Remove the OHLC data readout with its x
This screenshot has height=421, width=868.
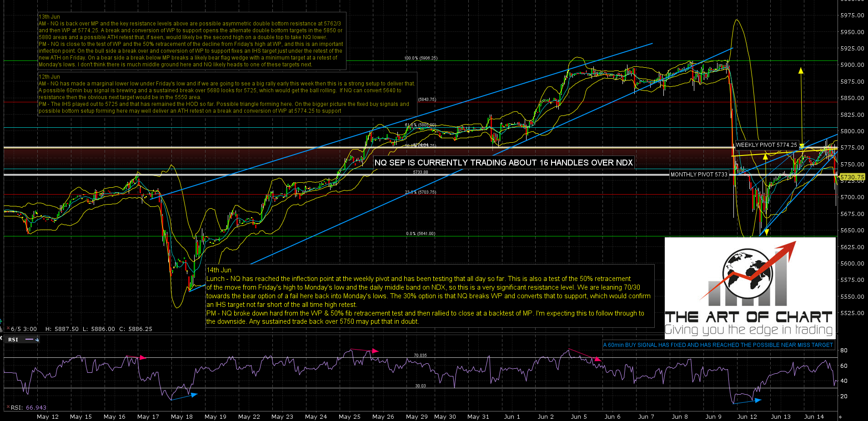point(7,329)
